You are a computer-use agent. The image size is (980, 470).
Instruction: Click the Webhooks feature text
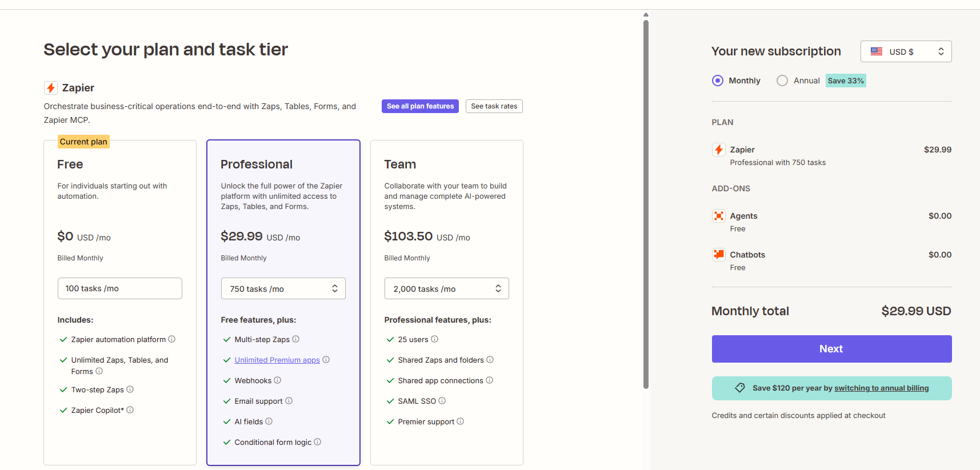pos(253,380)
